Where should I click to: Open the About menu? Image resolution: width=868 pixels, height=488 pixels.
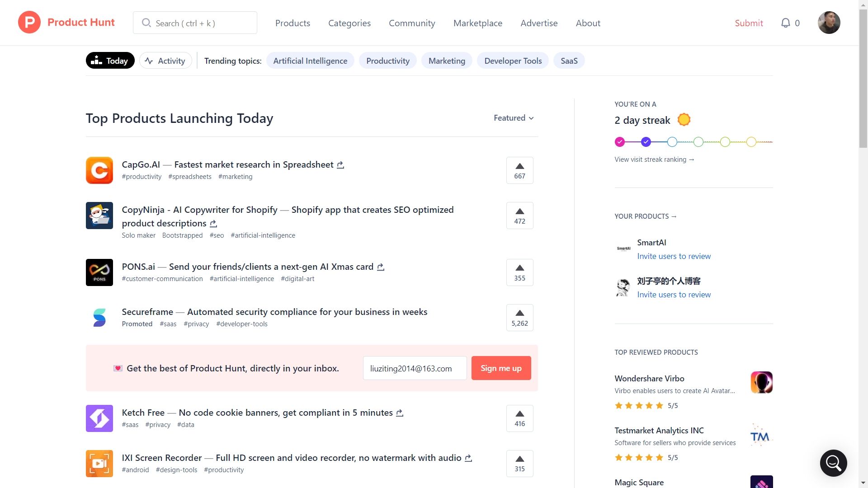coord(588,23)
